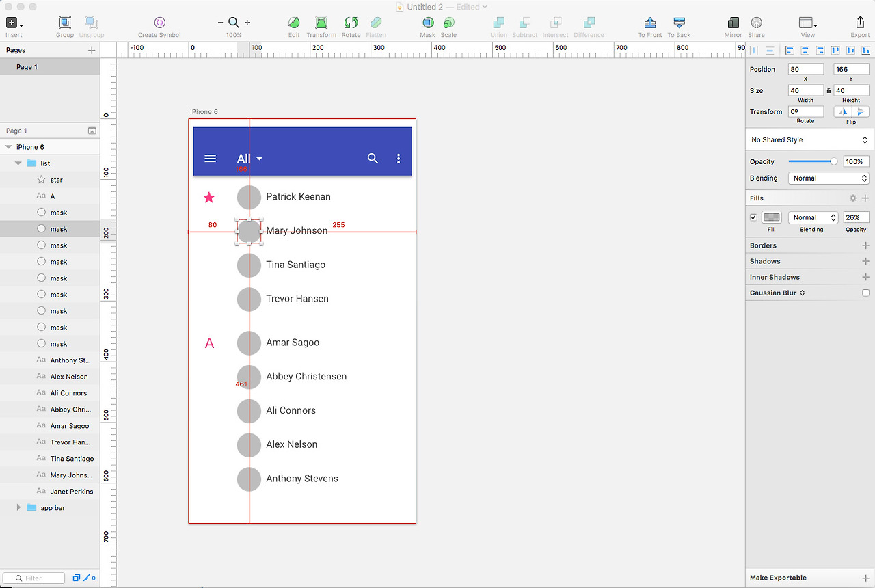The height and width of the screenshot is (588, 875).
Task: Bring layer forward with To Front
Action: [650, 23]
